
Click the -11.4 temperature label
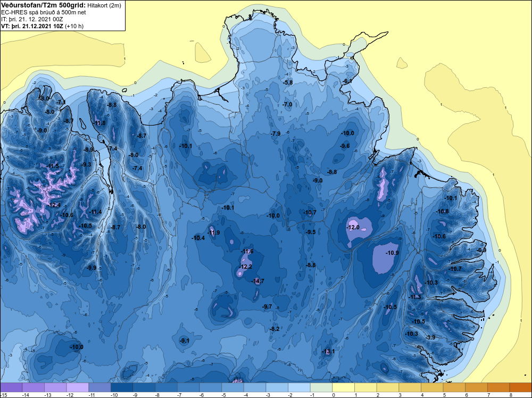click(96, 212)
